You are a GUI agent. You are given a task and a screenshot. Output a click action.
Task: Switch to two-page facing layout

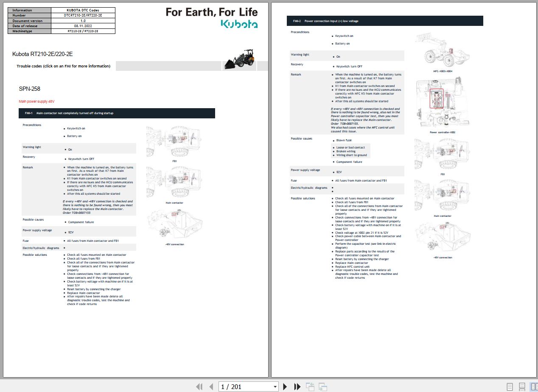534,386
